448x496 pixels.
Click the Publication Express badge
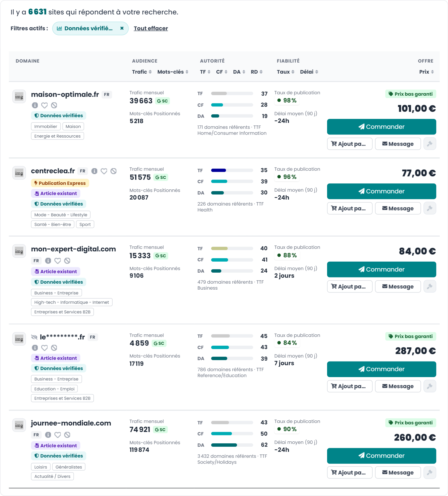point(60,183)
